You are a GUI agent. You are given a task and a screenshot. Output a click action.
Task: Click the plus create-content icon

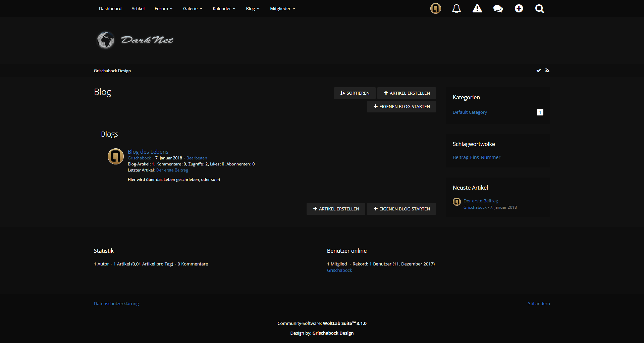[x=519, y=8]
